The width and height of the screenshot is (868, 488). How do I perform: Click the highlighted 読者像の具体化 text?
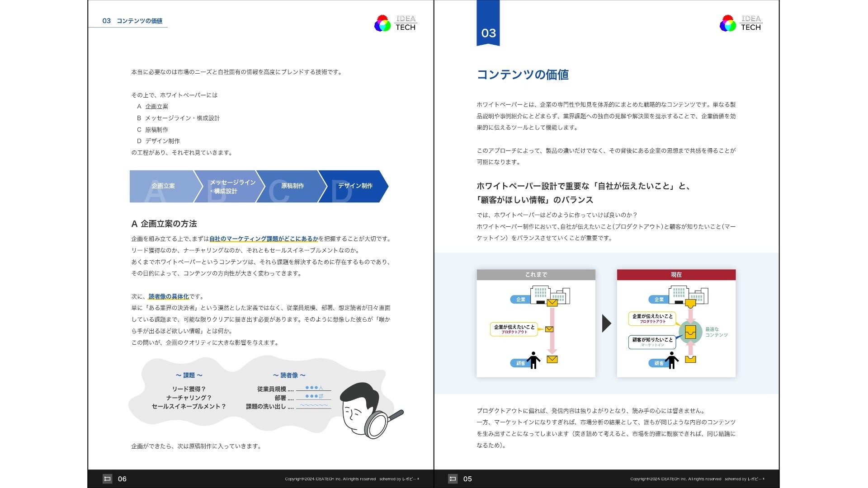pyautogui.click(x=169, y=296)
